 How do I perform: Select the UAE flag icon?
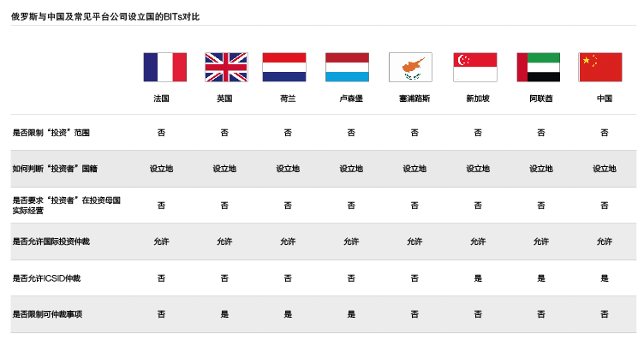539,67
